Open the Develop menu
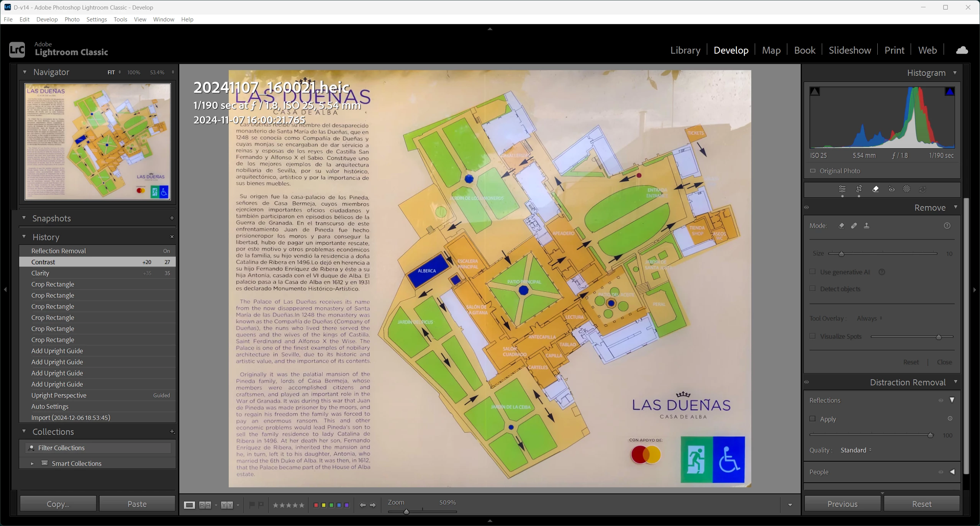Screen dimensions: 980x526 pyautogui.click(x=47, y=20)
